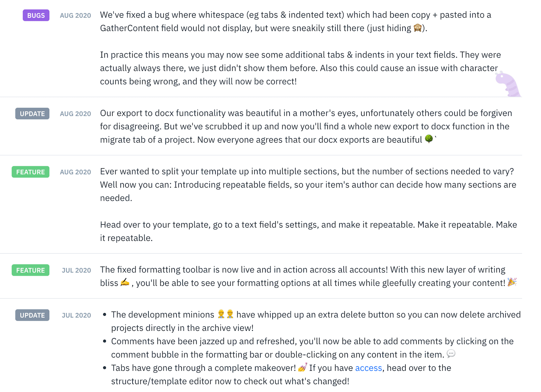Open the blue "access" hyperlink
This screenshot has height=392, width=541.
tap(368, 368)
